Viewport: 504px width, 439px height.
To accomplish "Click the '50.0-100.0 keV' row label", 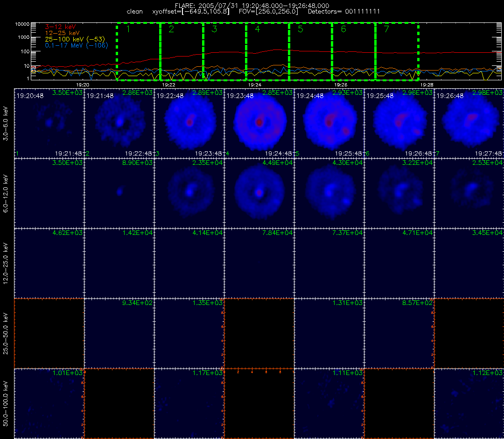I will (6, 404).
